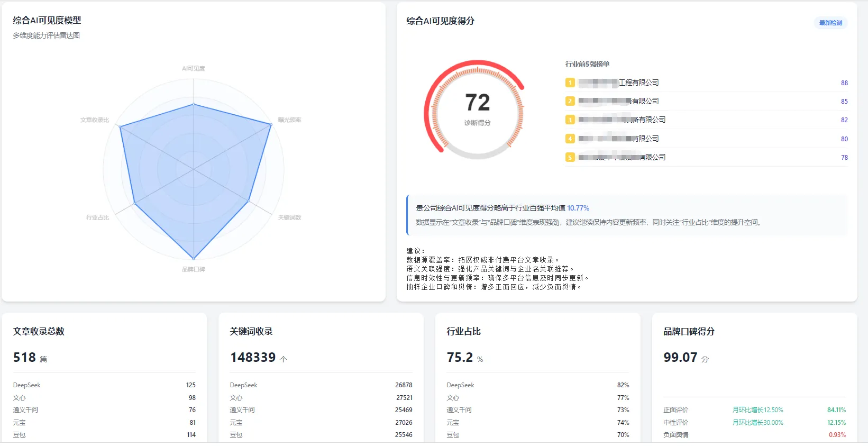Click the rank 1 badge in 行业前5强榜单
Screen dimensions: 868x446
point(570,83)
